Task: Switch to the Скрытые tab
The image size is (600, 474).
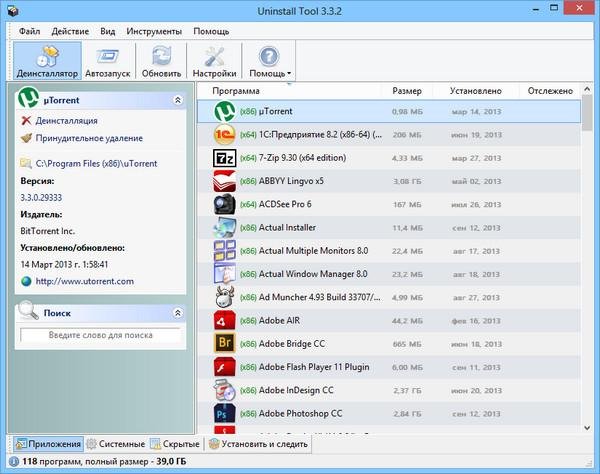Action: pos(175,444)
